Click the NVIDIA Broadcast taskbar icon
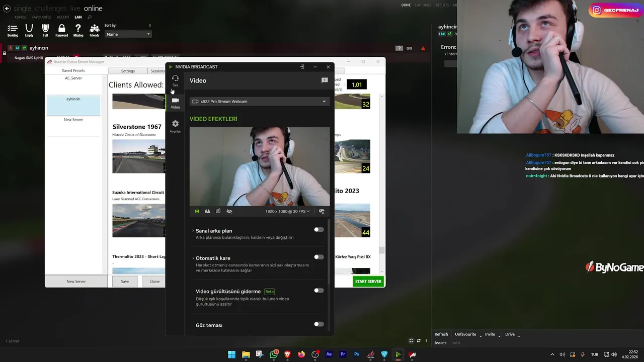644x362 pixels. 398,354
